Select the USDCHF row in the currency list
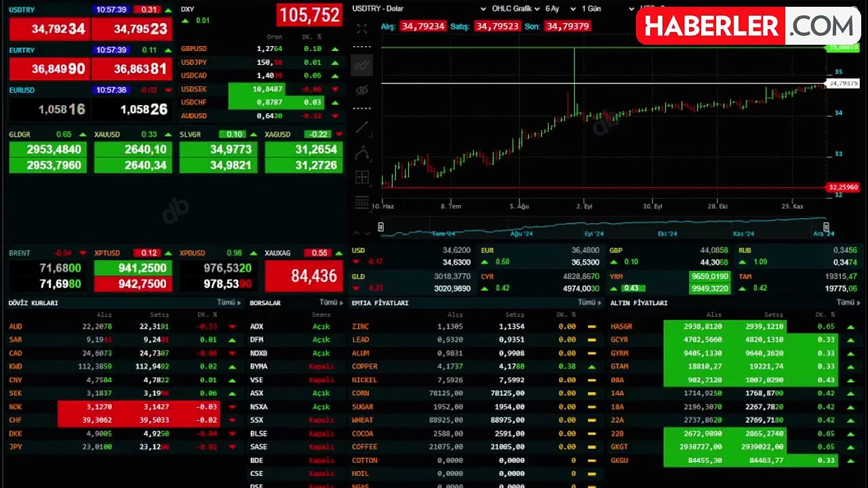Screen dimensions: 868x488 [x=261, y=102]
